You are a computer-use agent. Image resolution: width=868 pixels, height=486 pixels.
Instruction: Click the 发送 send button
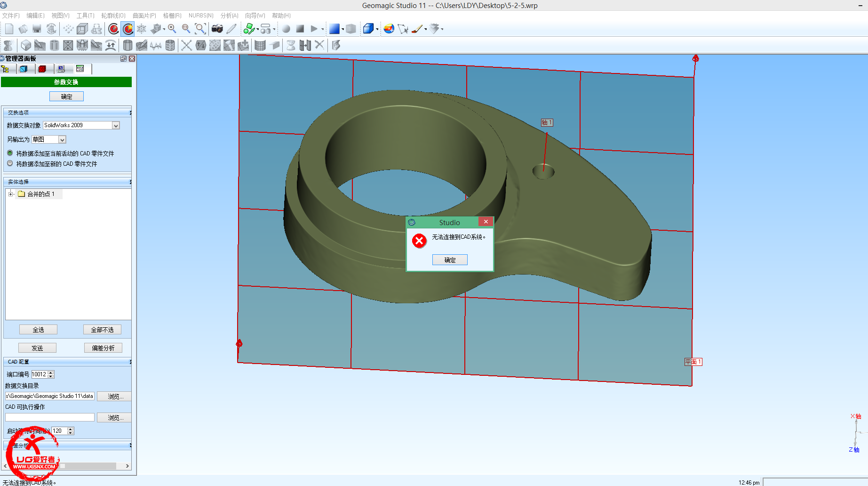37,348
